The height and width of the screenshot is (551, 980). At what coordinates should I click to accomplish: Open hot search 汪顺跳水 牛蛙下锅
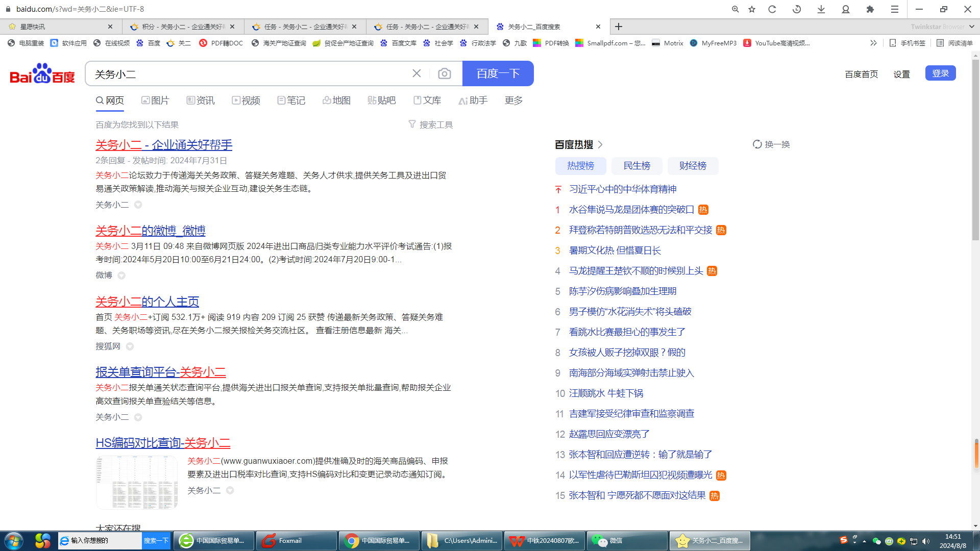point(606,393)
